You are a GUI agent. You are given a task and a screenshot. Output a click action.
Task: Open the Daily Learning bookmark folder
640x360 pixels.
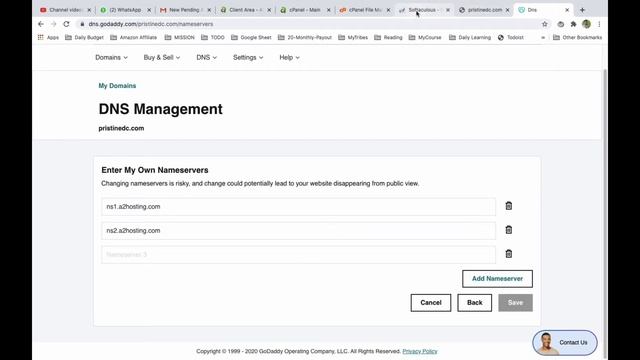(470, 37)
